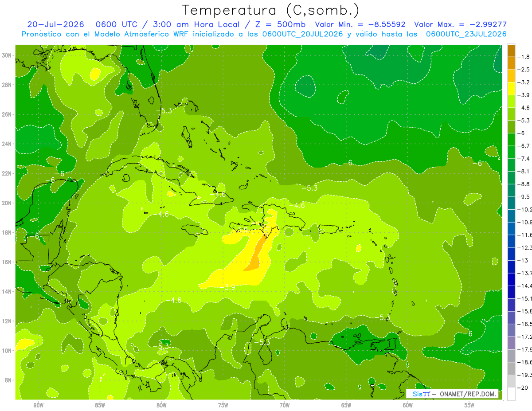Click the white swatch below -20
This screenshot has width=532, height=411.
[x=511, y=394]
